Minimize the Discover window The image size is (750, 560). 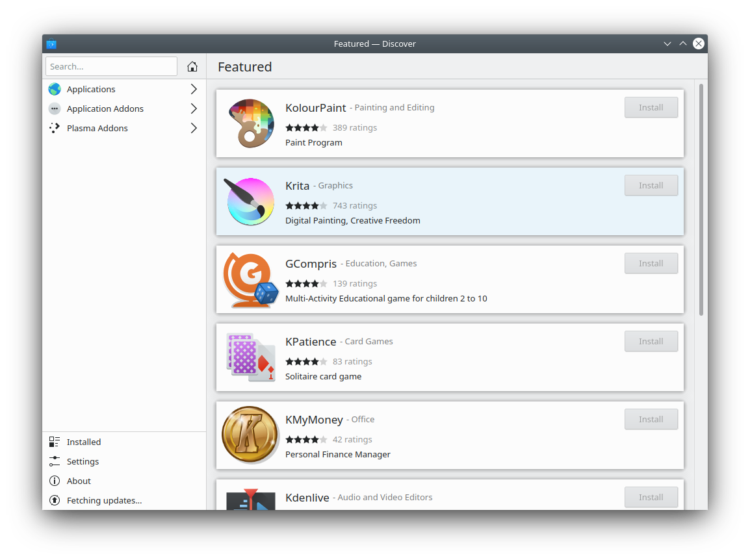(x=667, y=44)
